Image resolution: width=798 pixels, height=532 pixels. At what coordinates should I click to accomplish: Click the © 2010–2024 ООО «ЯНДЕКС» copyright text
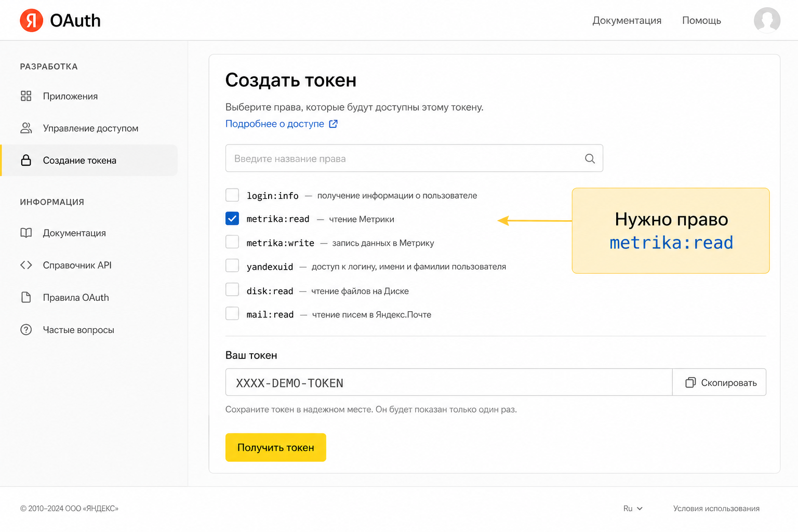69,509
